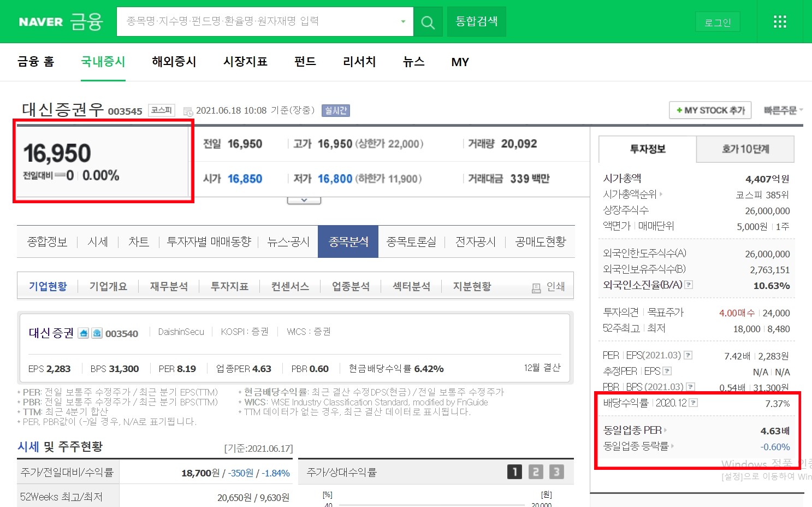This screenshot has width=812, height=507.
Task: Open MY menu
Action: (460, 62)
